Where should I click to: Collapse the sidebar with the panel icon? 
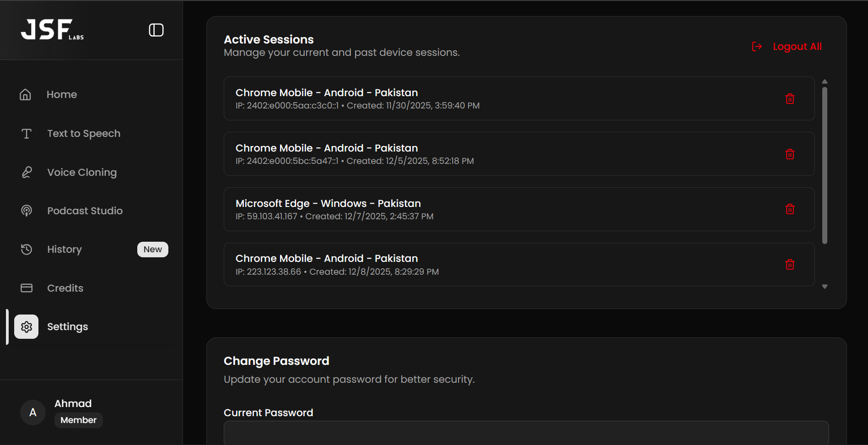pyautogui.click(x=156, y=30)
